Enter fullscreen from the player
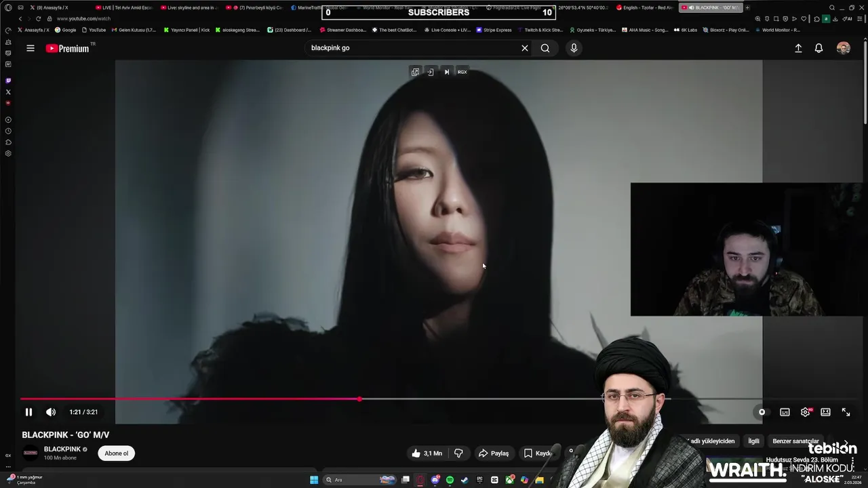Screen dimensions: 868x488 click(846, 412)
